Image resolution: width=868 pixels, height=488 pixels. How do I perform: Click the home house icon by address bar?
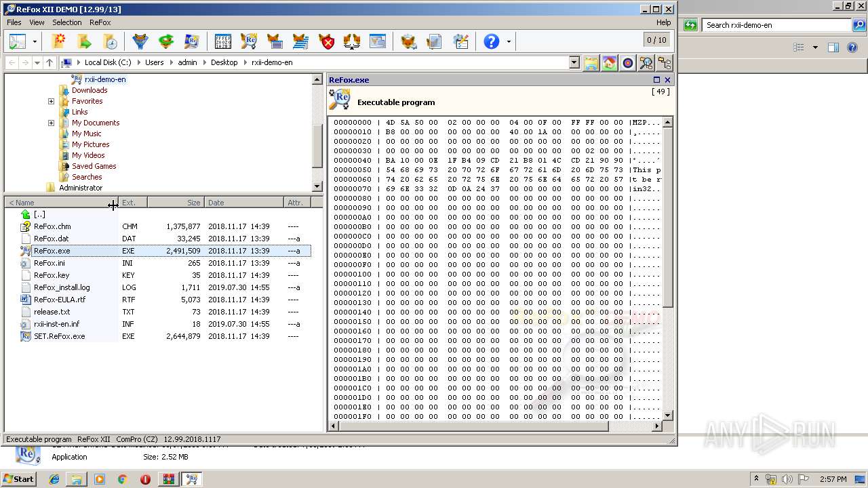click(610, 63)
